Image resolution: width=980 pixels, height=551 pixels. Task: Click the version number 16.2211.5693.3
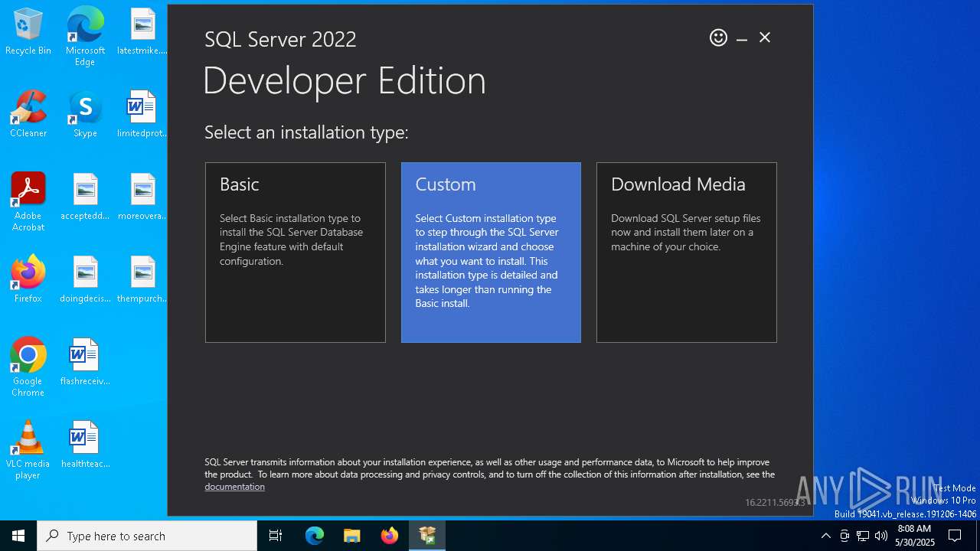[x=775, y=503]
